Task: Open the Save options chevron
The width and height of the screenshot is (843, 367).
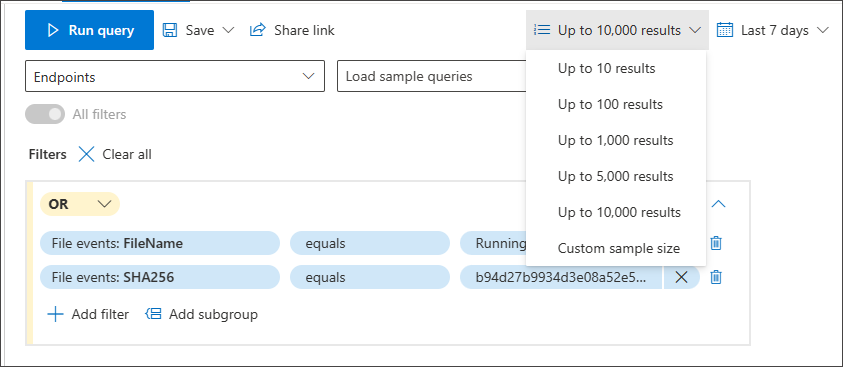Action: [x=228, y=30]
